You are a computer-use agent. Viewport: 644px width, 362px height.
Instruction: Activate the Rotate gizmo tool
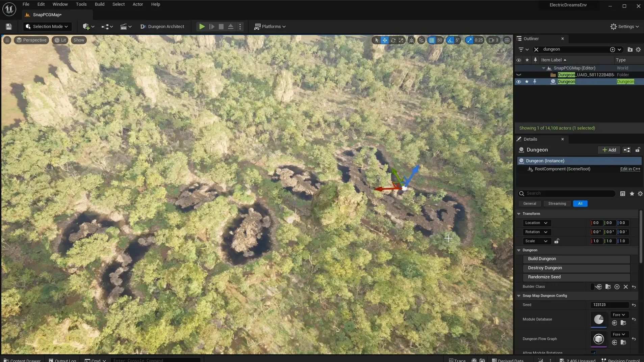click(393, 40)
